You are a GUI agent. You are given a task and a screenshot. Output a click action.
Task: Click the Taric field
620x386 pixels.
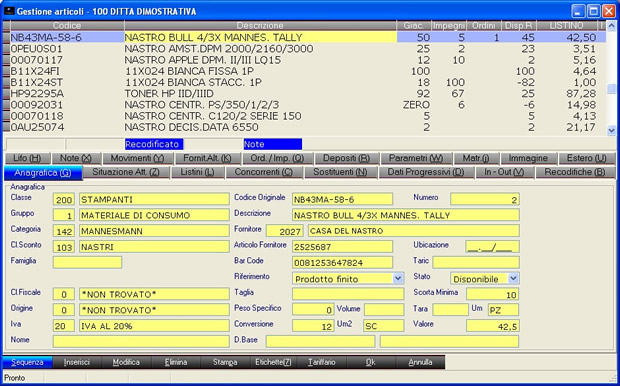tap(476, 263)
